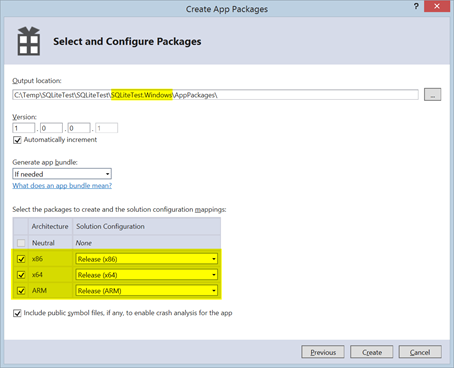Uncheck the x64 architecture checkbox
The width and height of the screenshot is (454, 368).
pyautogui.click(x=21, y=275)
